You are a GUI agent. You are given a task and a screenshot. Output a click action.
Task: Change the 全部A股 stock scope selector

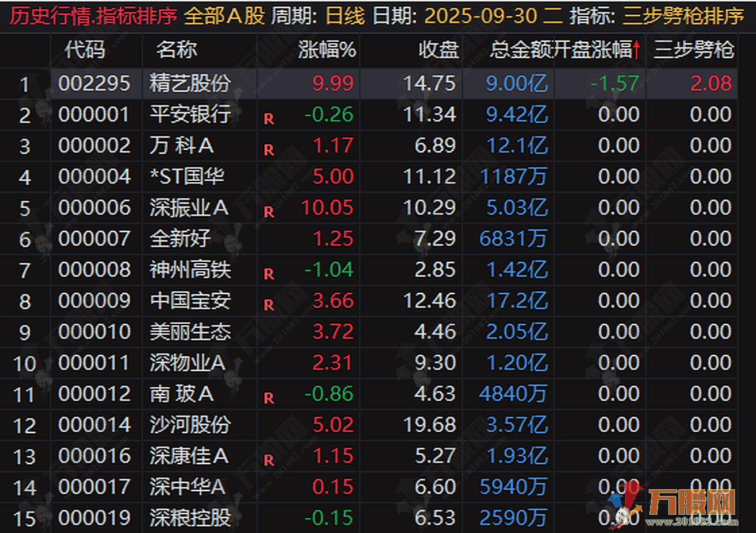pyautogui.click(x=224, y=16)
